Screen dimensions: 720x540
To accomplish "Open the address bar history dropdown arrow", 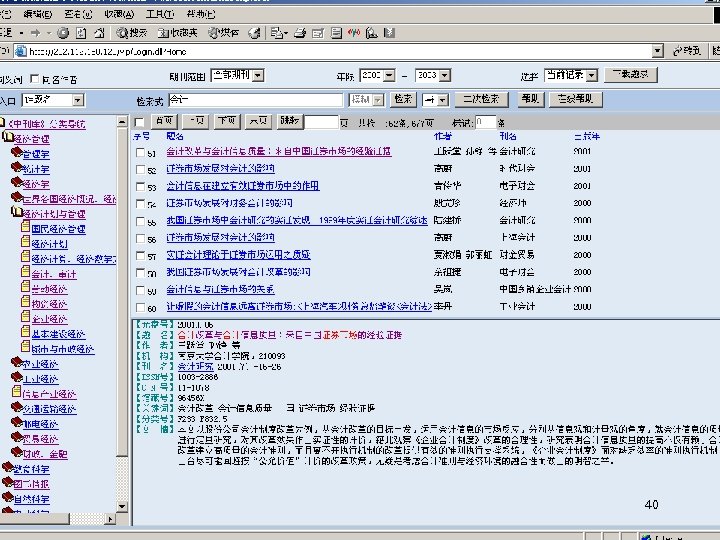I will click(x=658, y=51).
